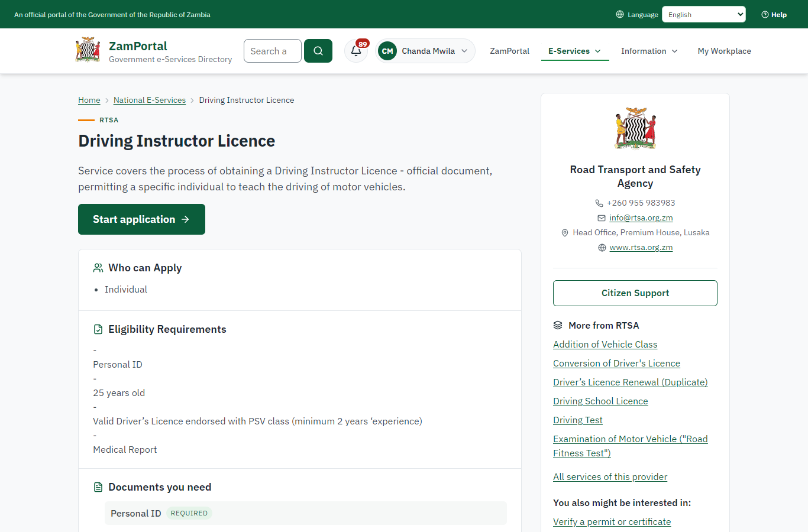The width and height of the screenshot is (808, 532).
Task: Click the arrow icon in Start application
Action: [185, 219]
